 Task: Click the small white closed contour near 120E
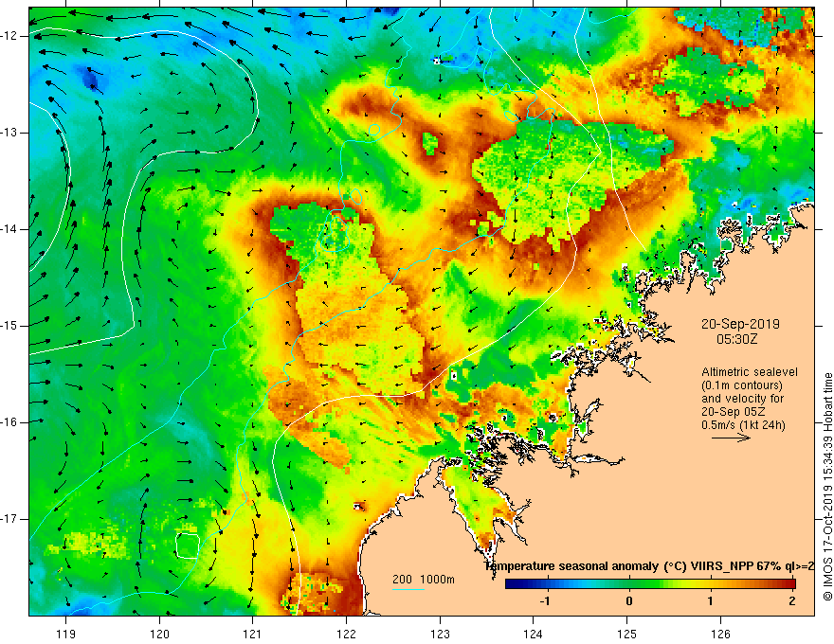click(x=188, y=546)
